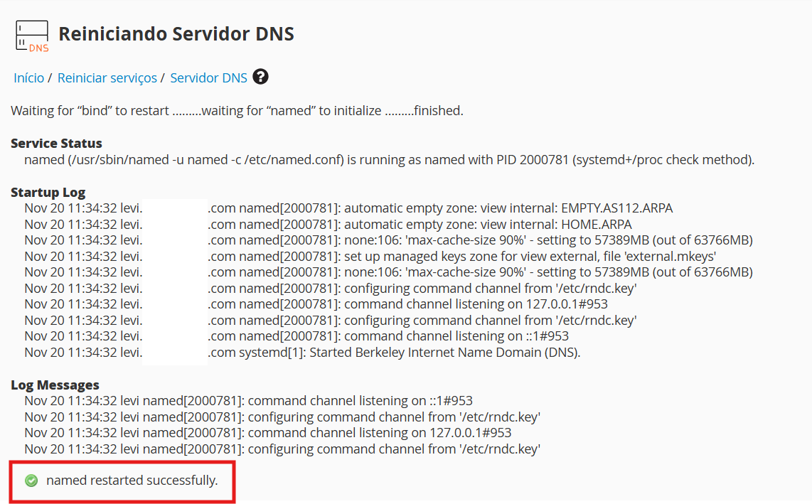Click the DNS server icon beside the title
The height and width of the screenshot is (504, 812).
(32, 36)
